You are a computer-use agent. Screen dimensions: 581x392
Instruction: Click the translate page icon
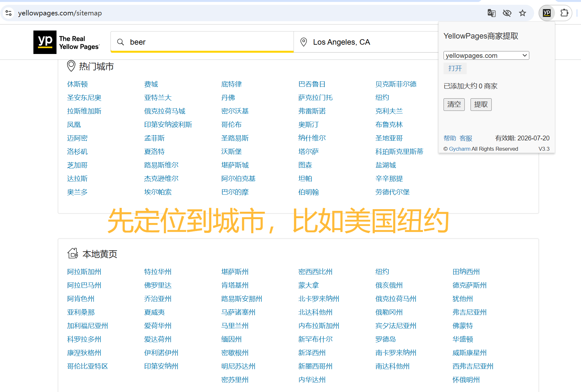pos(491,13)
